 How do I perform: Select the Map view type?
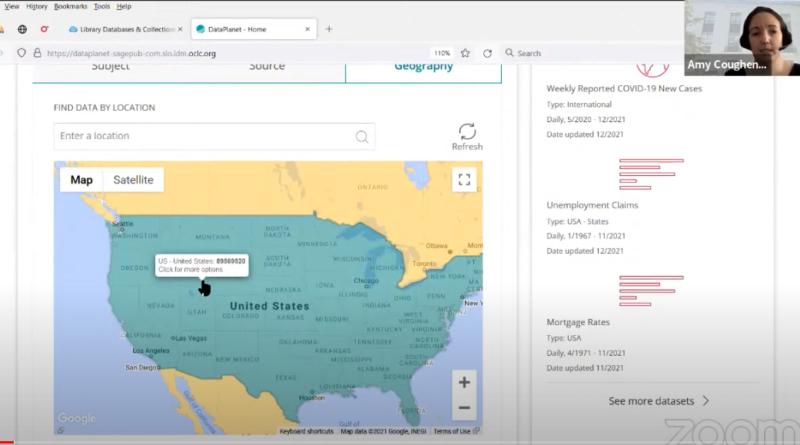pyautogui.click(x=81, y=180)
